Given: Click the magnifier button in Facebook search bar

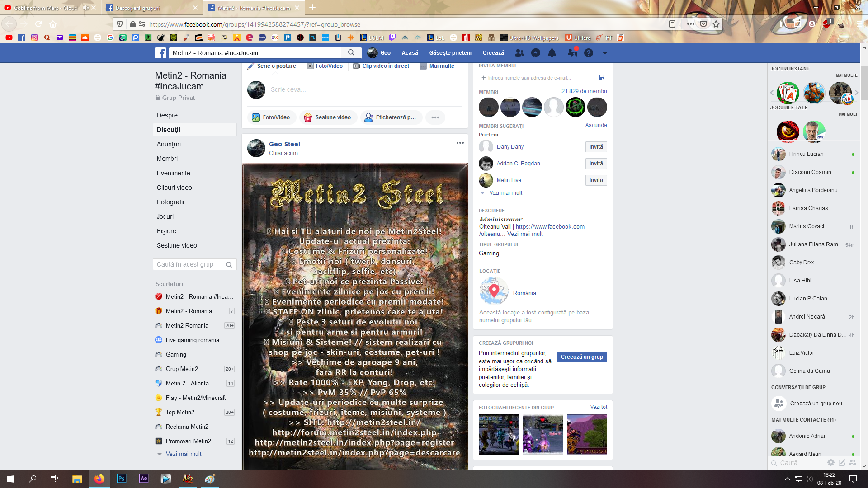Looking at the screenshot, I should coord(351,53).
